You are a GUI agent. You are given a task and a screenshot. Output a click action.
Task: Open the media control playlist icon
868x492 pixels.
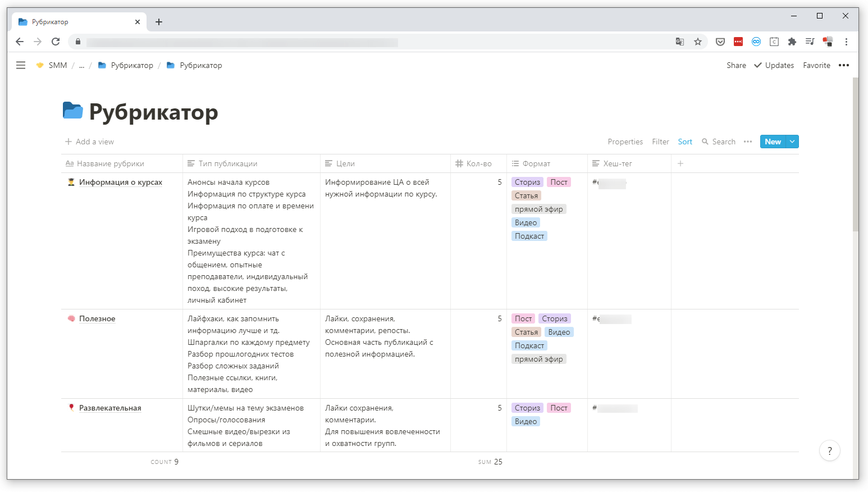(x=810, y=42)
